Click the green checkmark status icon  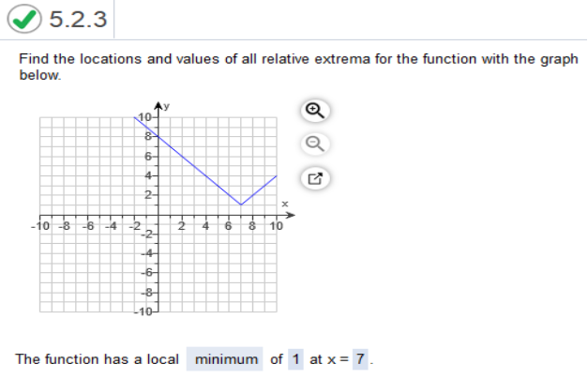coord(24,19)
